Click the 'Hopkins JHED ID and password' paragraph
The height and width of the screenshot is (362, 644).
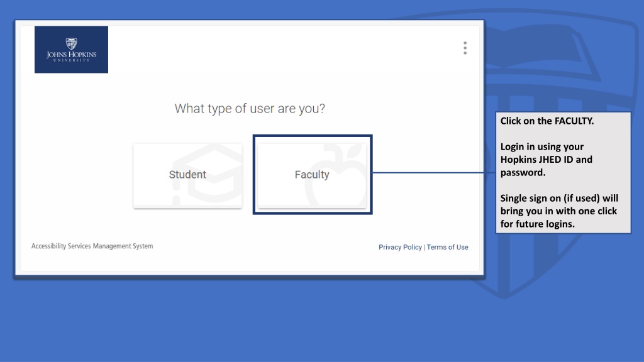547,160
